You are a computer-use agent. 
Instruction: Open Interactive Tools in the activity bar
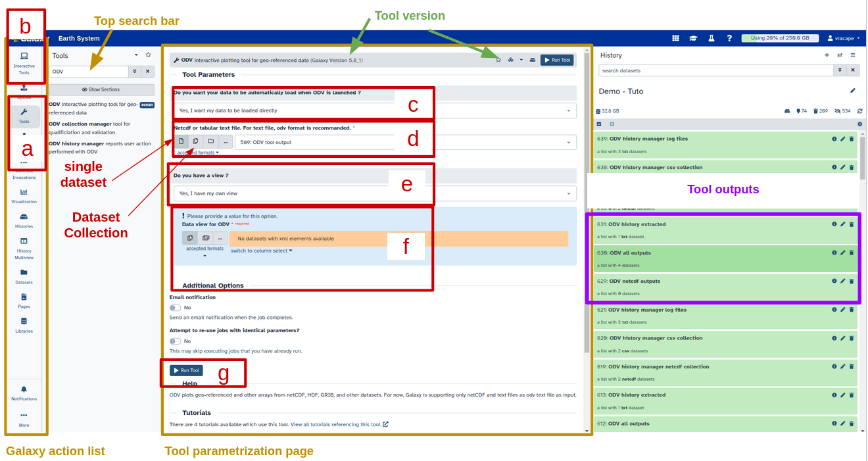pyautogui.click(x=24, y=62)
